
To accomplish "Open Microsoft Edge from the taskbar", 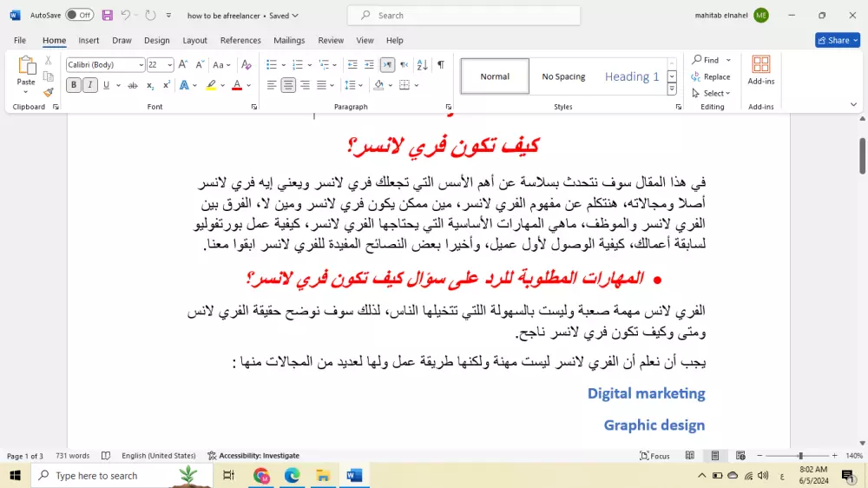I will pos(292,475).
